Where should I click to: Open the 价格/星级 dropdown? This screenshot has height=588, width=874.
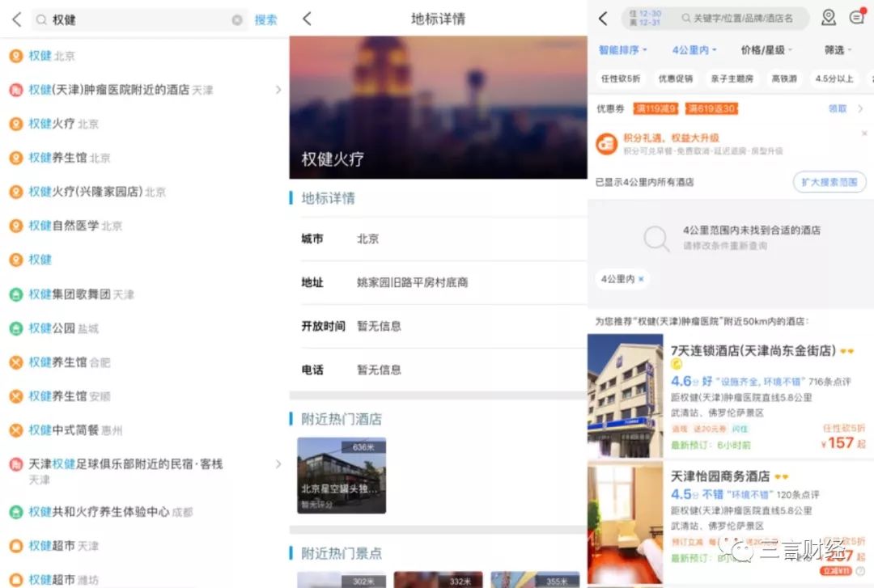[766, 50]
